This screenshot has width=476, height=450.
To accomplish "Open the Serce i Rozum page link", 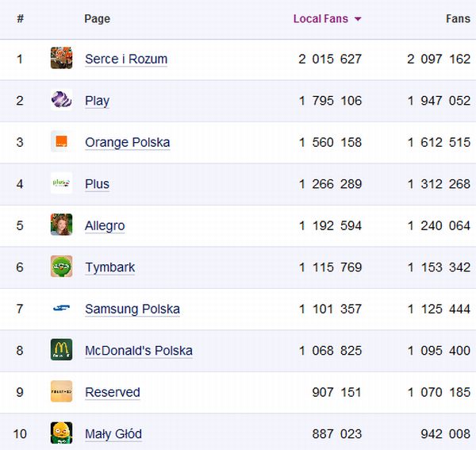I will [x=126, y=59].
